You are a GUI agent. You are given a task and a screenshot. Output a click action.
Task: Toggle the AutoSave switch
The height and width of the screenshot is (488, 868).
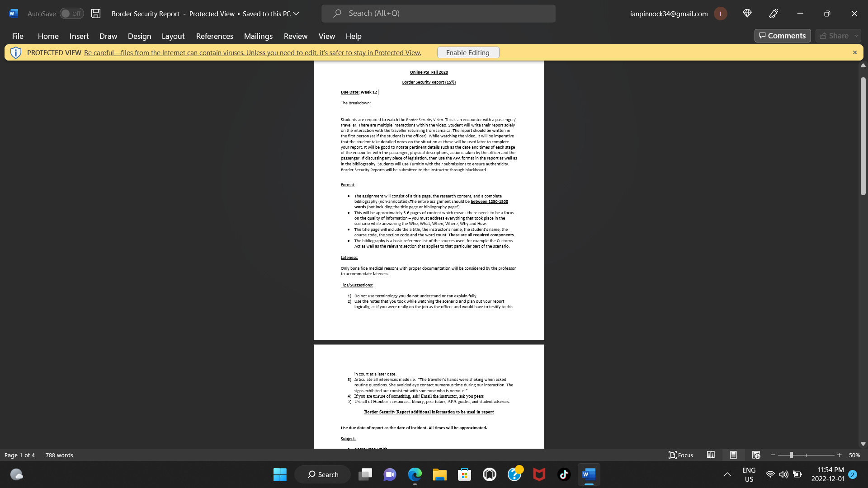[x=71, y=14]
